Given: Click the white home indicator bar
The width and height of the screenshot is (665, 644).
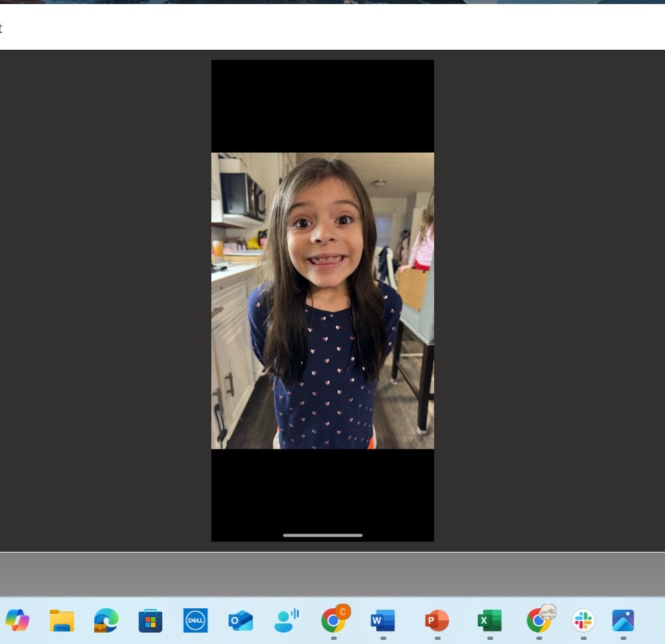Looking at the screenshot, I should pos(322,535).
